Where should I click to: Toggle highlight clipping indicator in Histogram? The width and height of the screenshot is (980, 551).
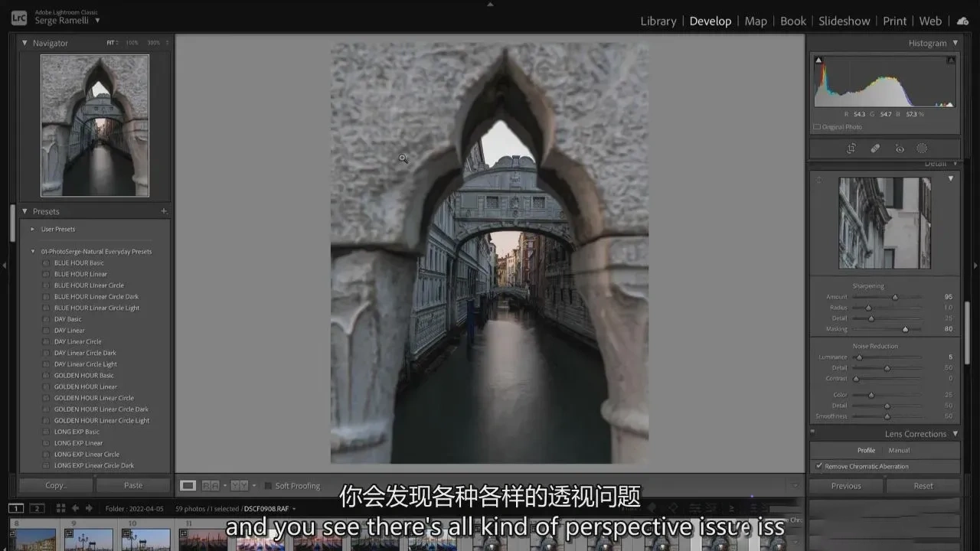[x=951, y=60]
